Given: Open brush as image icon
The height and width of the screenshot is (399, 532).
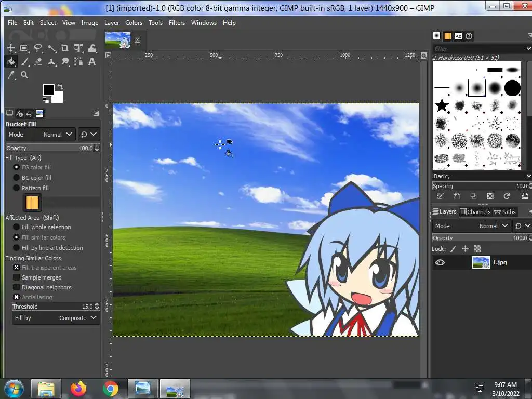Looking at the screenshot, I should (525, 196).
